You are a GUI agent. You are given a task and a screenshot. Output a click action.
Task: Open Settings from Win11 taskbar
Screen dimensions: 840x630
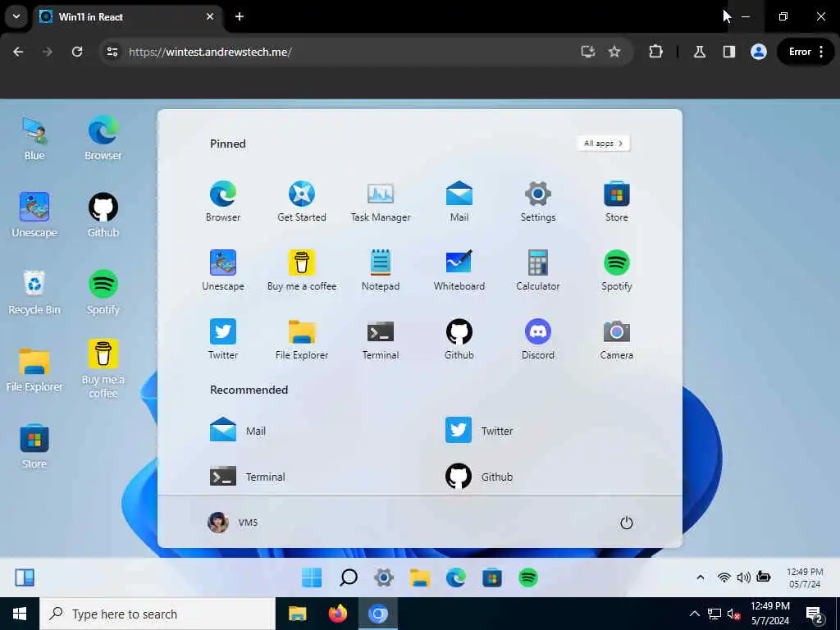tap(384, 577)
